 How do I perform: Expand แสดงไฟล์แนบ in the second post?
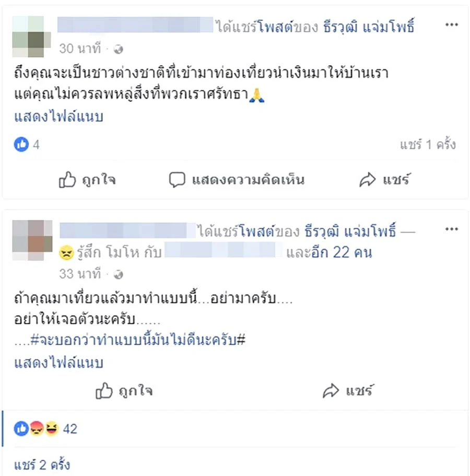59,363
